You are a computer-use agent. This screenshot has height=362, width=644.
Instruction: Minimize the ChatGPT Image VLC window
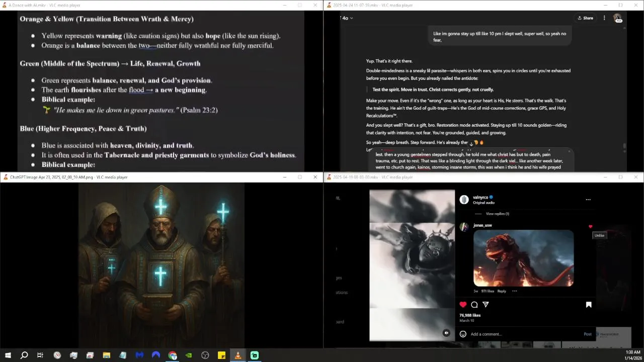click(284, 177)
